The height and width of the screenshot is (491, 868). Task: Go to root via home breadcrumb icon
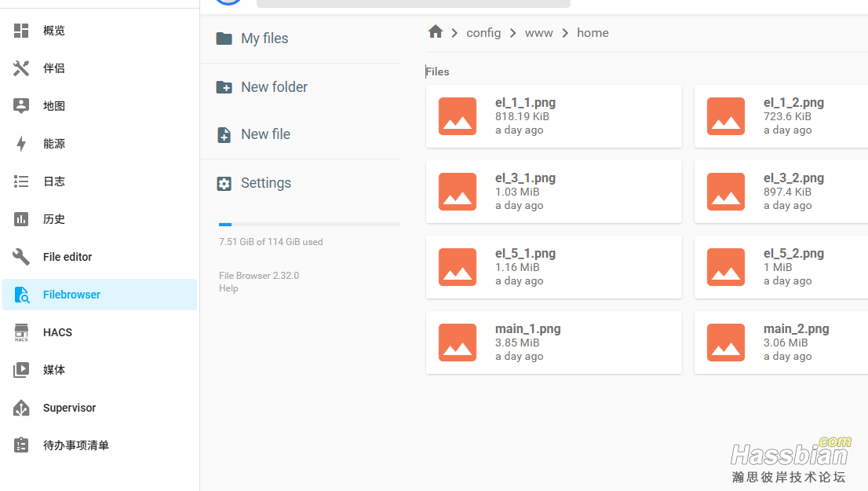coord(436,31)
